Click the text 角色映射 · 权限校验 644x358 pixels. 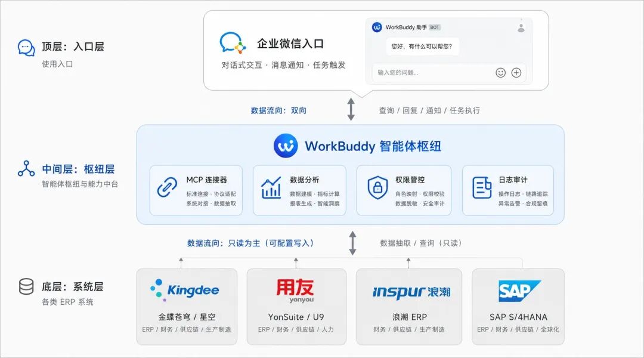click(x=420, y=194)
